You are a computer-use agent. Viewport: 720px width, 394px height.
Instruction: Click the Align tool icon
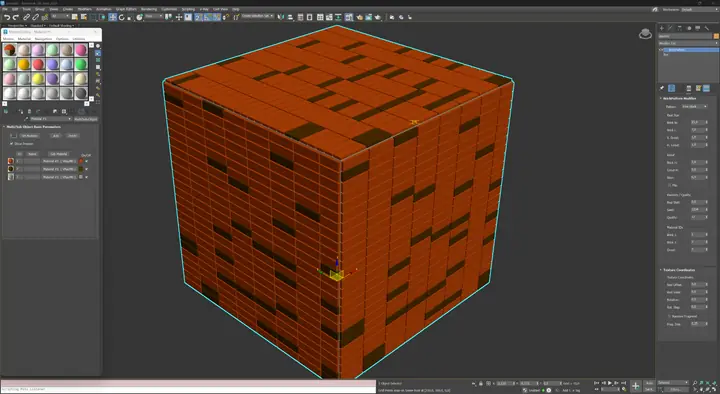(290, 17)
